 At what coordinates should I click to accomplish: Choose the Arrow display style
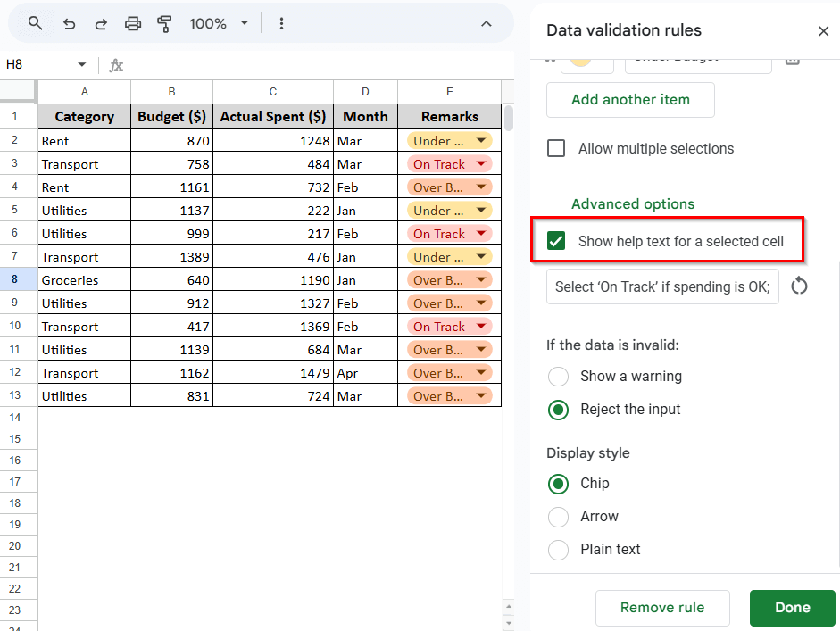click(558, 517)
